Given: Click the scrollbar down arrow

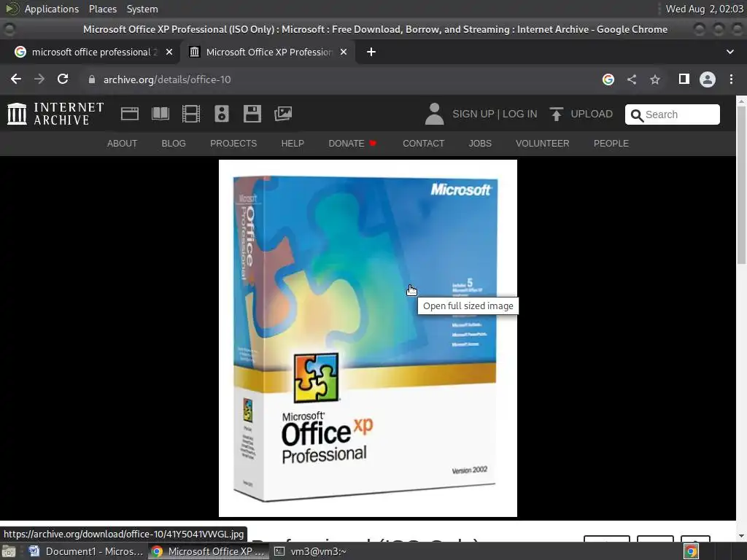Looking at the screenshot, I should tap(741, 536).
